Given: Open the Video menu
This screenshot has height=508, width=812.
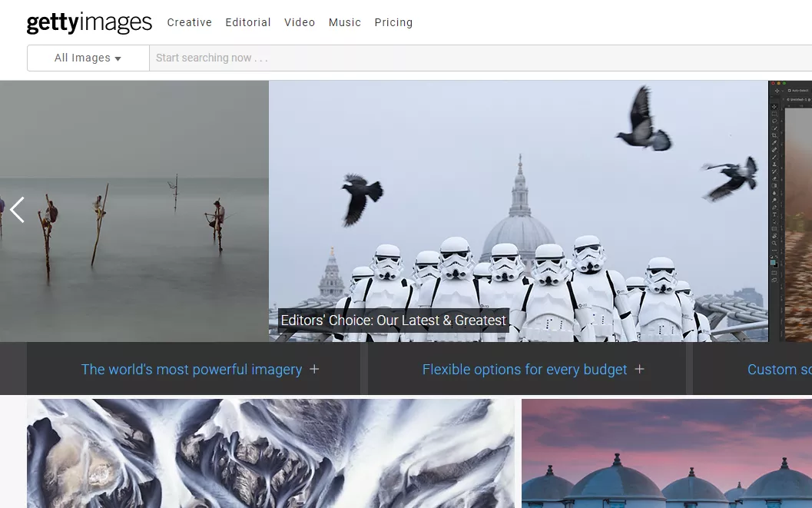Looking at the screenshot, I should (300, 22).
